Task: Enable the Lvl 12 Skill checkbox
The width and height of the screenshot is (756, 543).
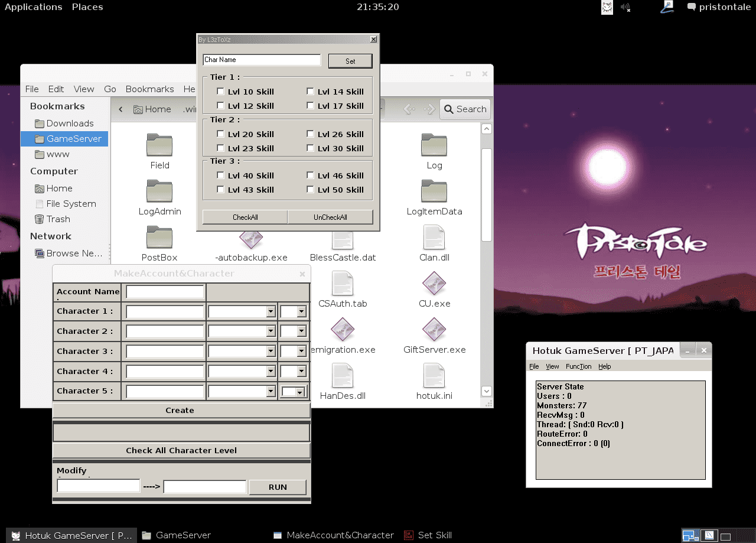Action: click(220, 106)
